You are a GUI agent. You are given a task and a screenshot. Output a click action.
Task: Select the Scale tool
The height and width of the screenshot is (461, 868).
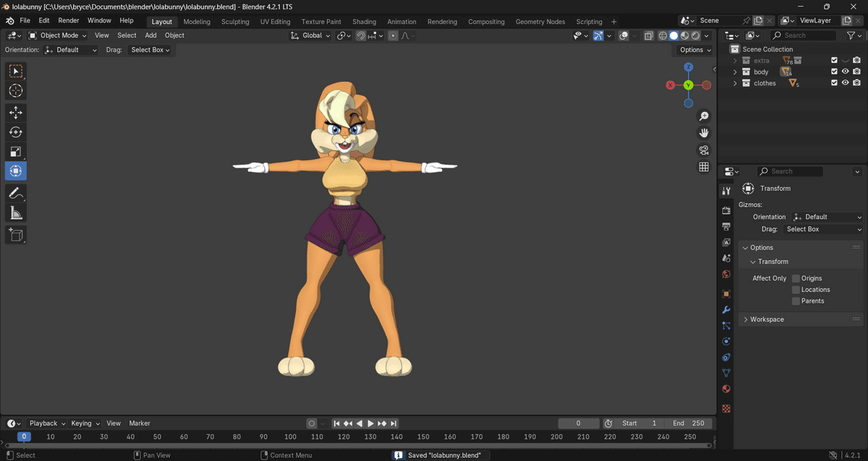[x=16, y=152]
